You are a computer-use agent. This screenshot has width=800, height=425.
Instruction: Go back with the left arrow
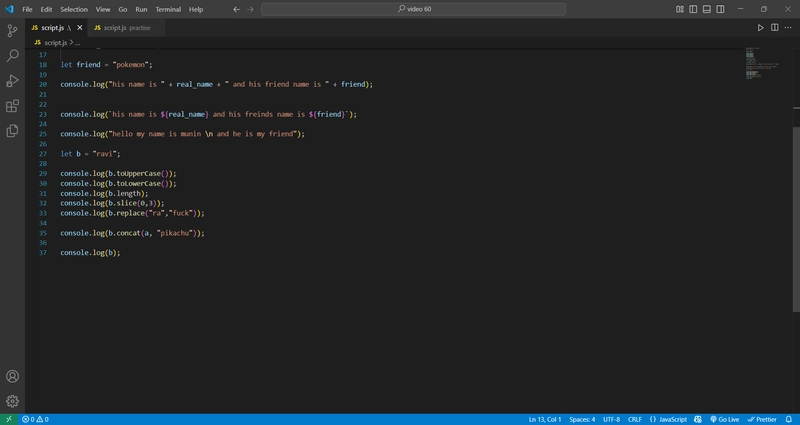(236, 9)
